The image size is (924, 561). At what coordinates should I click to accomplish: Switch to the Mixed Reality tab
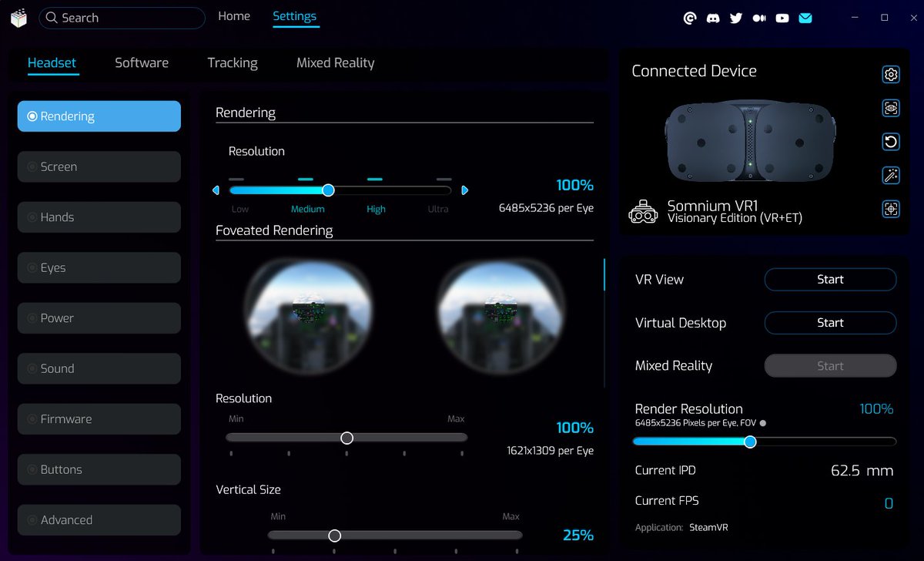[x=336, y=63]
